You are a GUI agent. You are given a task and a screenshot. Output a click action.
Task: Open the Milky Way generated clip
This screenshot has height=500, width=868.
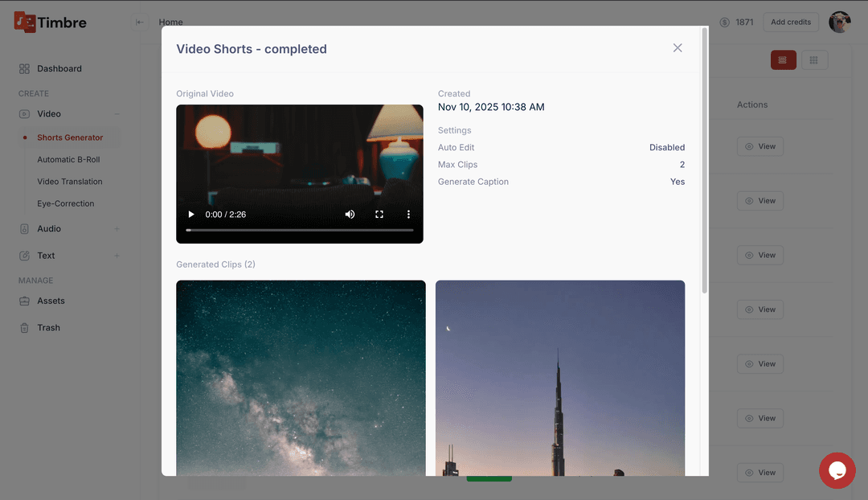[x=301, y=378]
